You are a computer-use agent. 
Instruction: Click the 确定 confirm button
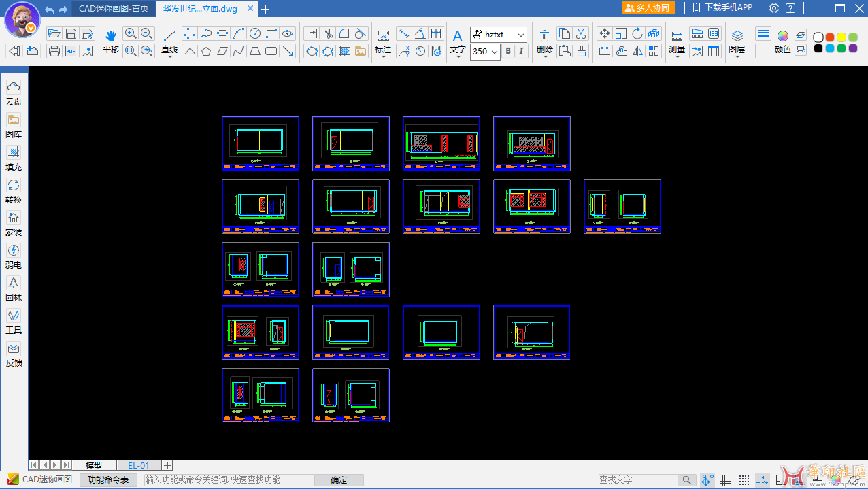pos(339,480)
